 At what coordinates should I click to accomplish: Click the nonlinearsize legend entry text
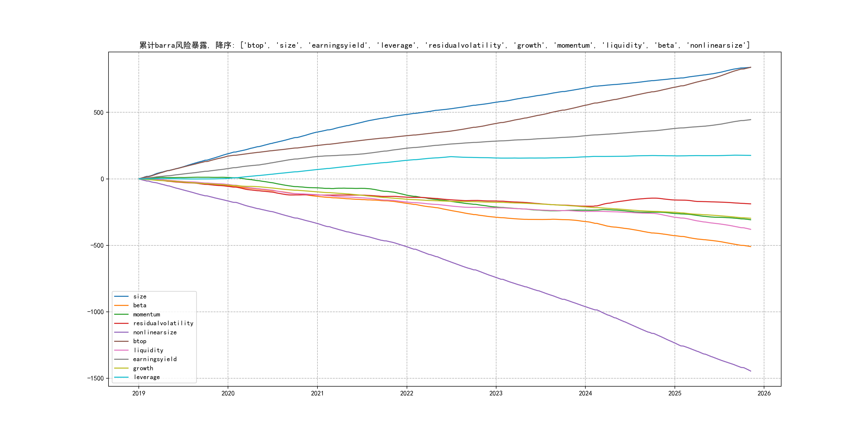click(x=155, y=332)
